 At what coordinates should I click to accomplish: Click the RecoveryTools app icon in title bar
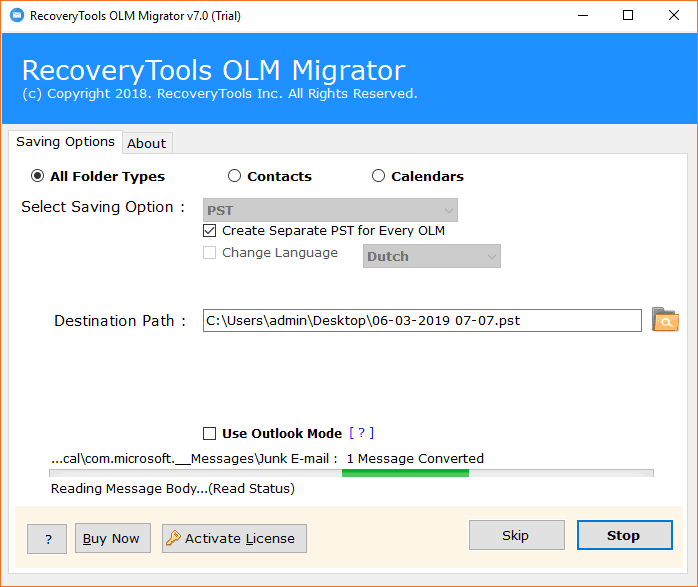tap(17, 16)
